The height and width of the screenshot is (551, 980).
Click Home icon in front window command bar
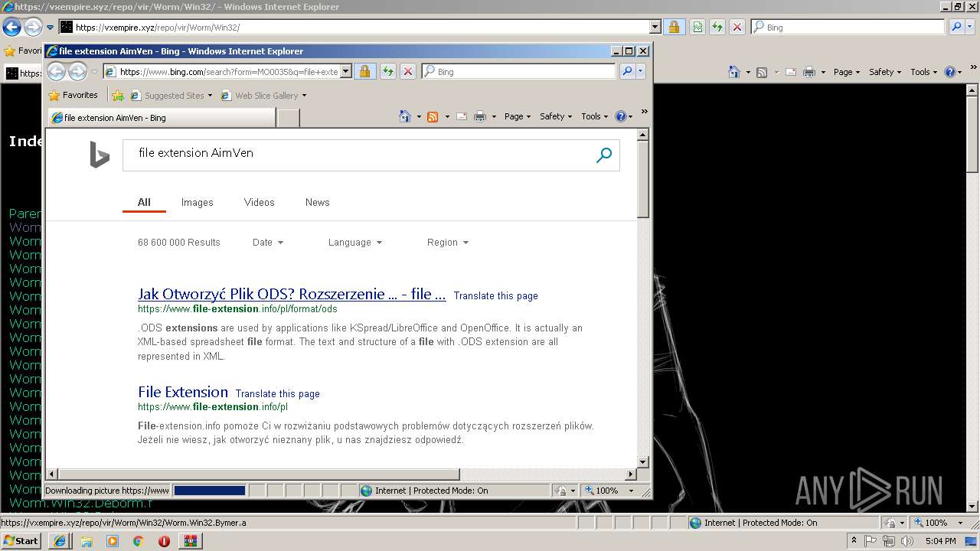pyautogui.click(x=405, y=116)
